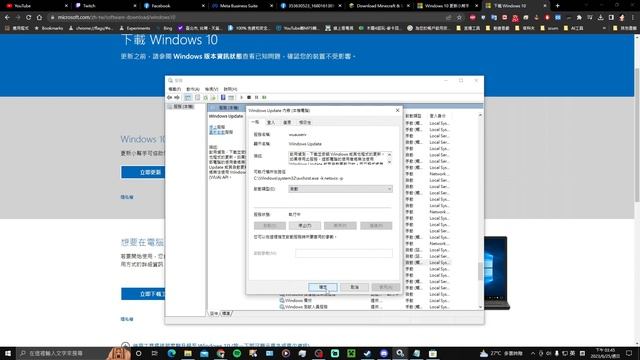The height and width of the screenshot is (360, 640).
Task: Open the 檢視 menu in Services window
Action: [211, 89]
